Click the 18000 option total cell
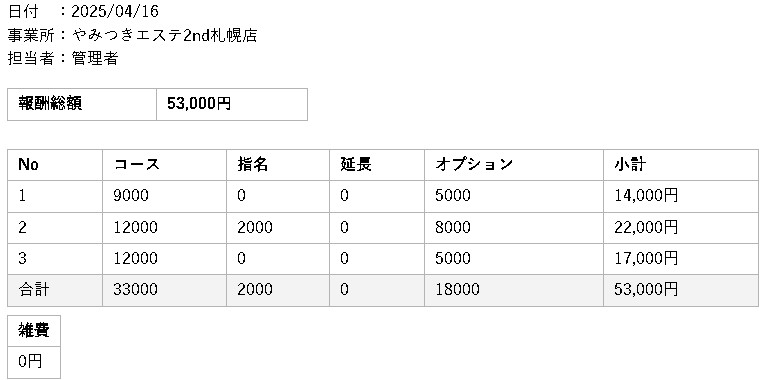 (x=514, y=290)
